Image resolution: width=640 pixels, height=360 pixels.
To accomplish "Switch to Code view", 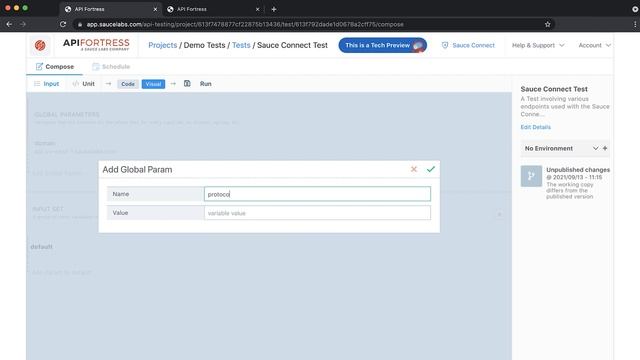I will click(x=128, y=84).
